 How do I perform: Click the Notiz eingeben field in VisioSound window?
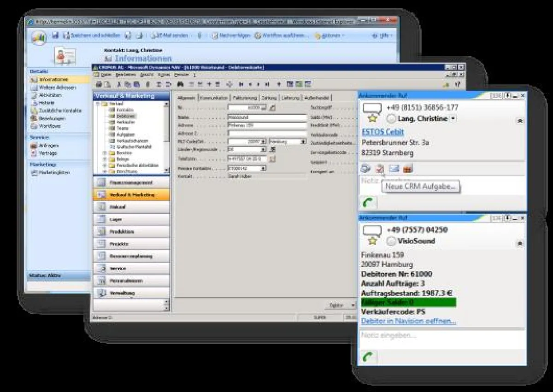coord(441,336)
